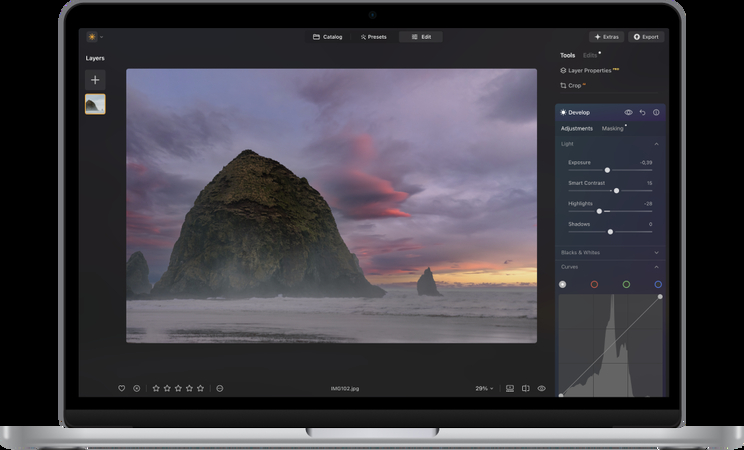
Task: Collapse the Light section
Action: point(656,144)
